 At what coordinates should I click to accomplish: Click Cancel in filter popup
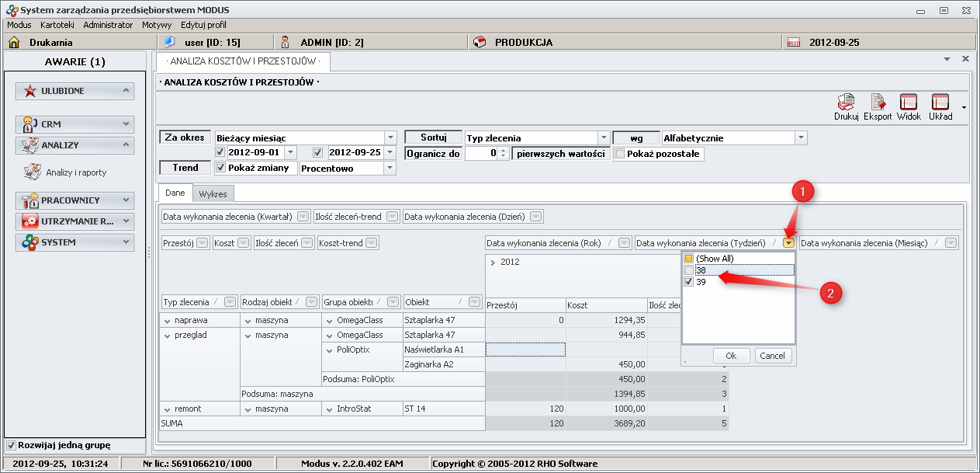pyautogui.click(x=772, y=356)
